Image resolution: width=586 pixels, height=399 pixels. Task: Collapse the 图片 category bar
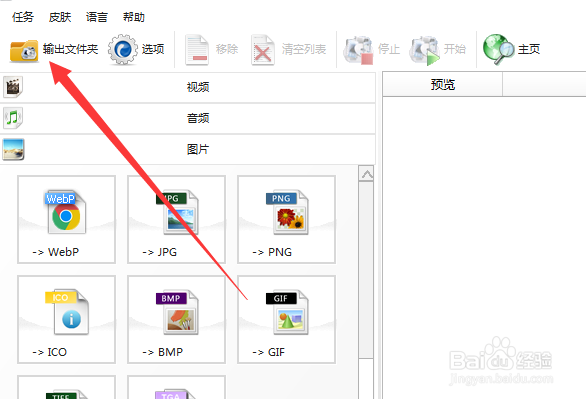click(188, 149)
